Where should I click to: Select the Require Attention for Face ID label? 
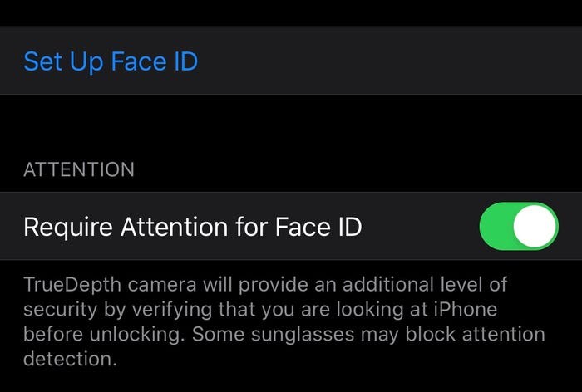pyautogui.click(x=192, y=227)
